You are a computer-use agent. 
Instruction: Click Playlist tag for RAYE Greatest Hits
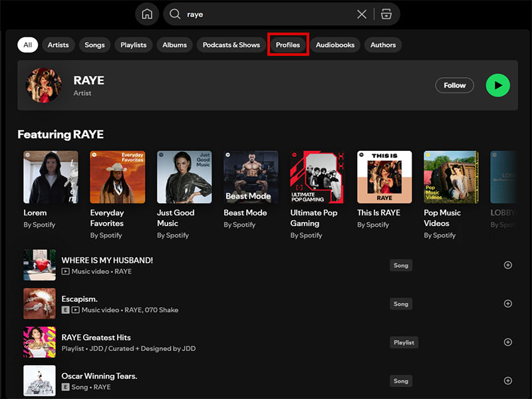click(x=404, y=342)
